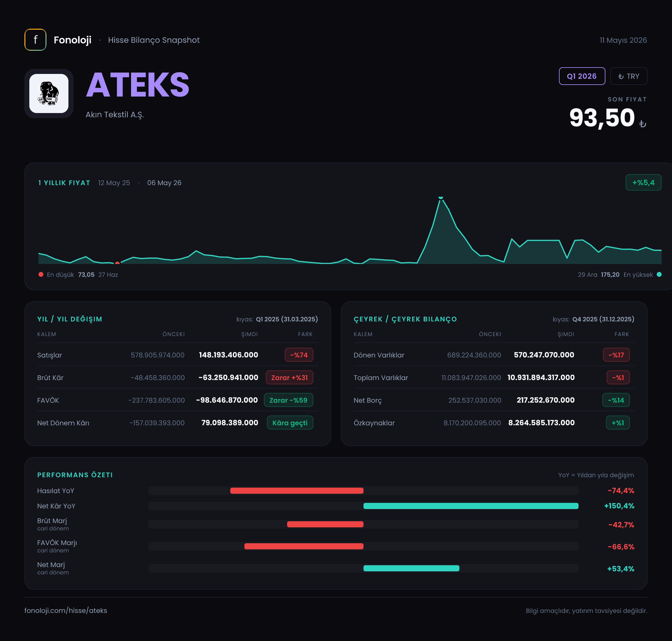
Task: Click the '06 May 26' chart end date
Action: [164, 182]
